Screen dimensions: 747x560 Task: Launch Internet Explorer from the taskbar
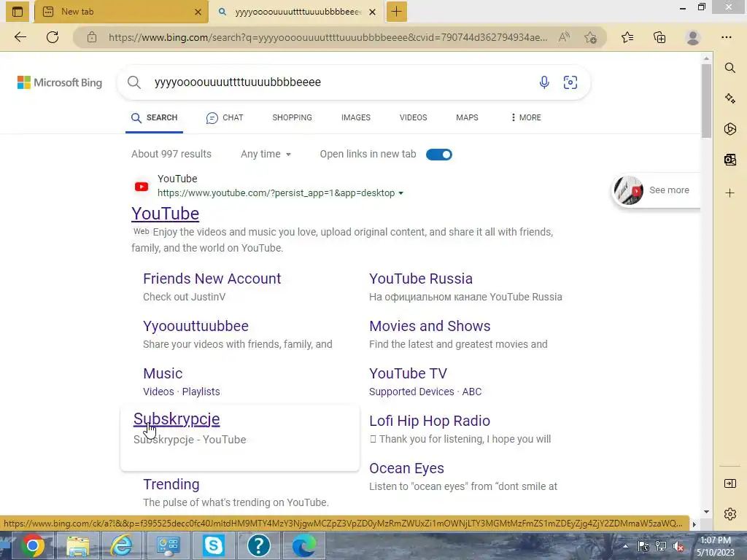pos(122,545)
